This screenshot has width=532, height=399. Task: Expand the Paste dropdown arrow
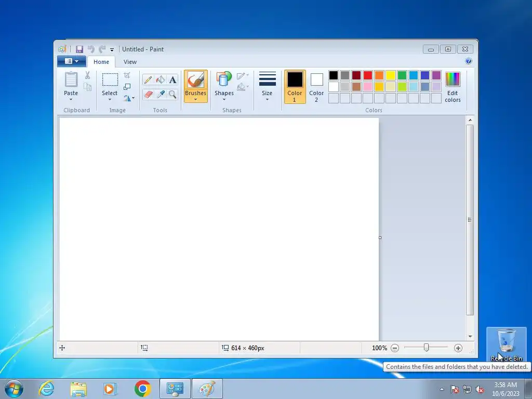click(71, 100)
